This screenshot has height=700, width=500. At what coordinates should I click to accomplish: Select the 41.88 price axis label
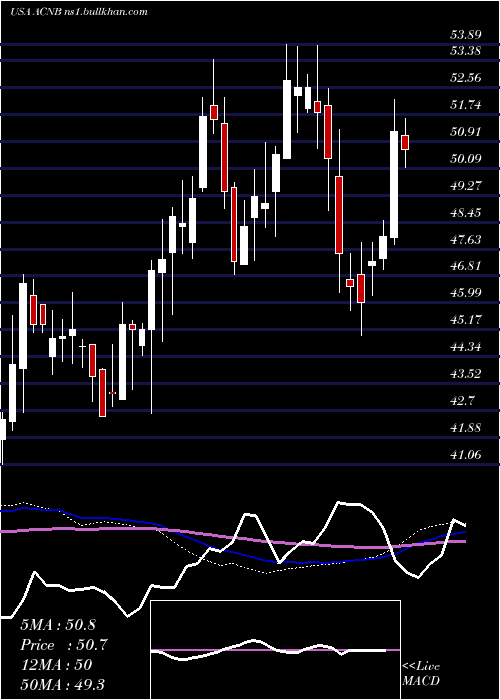tap(465, 428)
